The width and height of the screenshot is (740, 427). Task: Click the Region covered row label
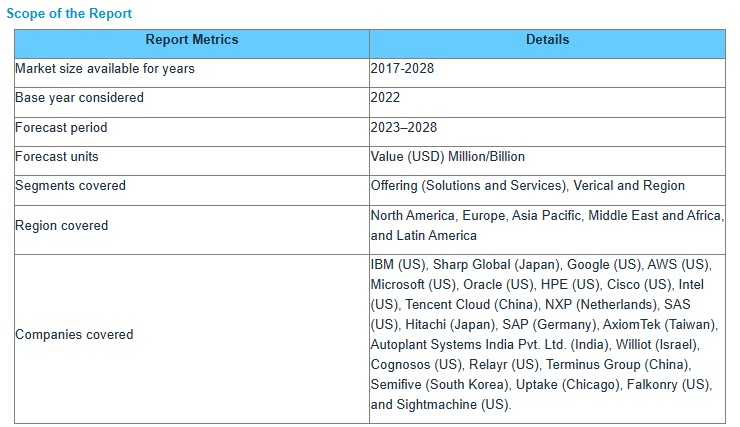coord(61,226)
